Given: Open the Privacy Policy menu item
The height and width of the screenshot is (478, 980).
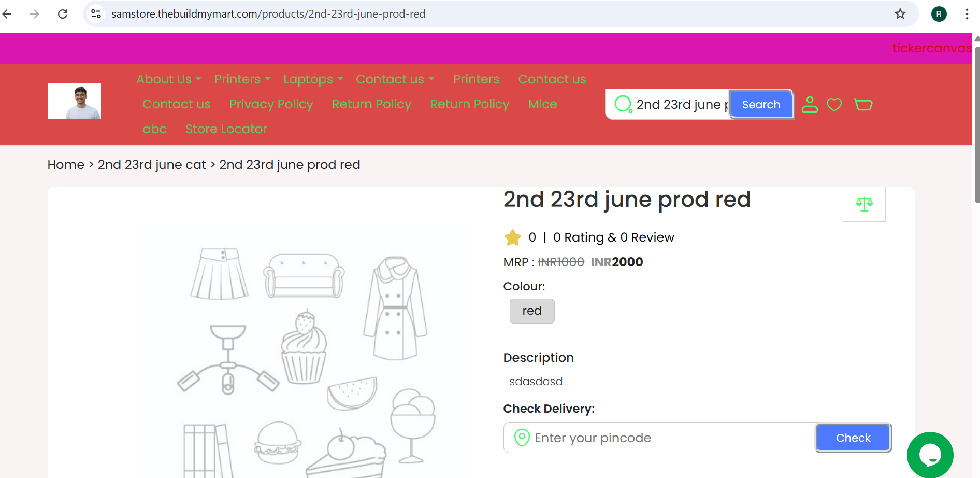Looking at the screenshot, I should click(271, 104).
